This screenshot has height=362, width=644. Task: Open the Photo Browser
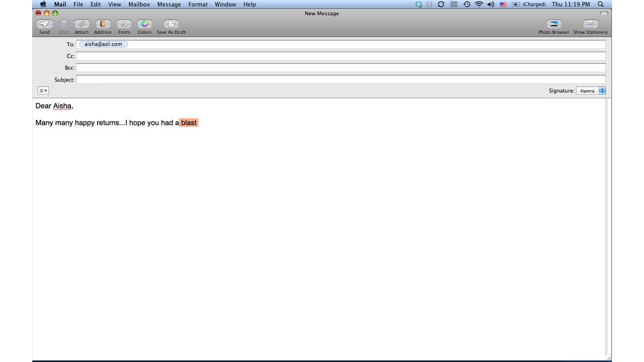tap(553, 24)
